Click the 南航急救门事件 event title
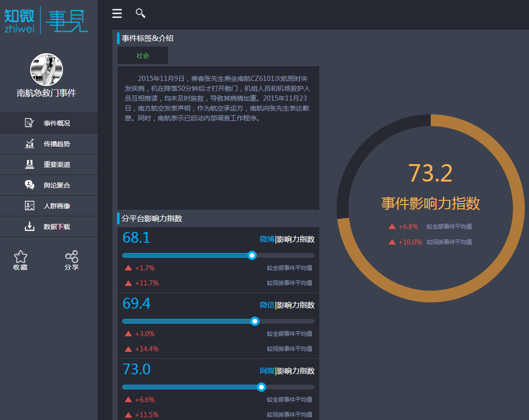Viewport: 529px width, 420px height. [47, 93]
